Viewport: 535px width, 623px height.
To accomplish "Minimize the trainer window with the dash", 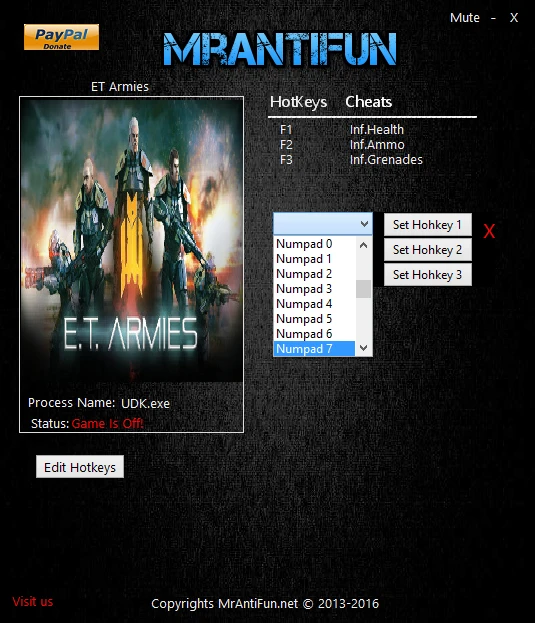I will coord(493,18).
